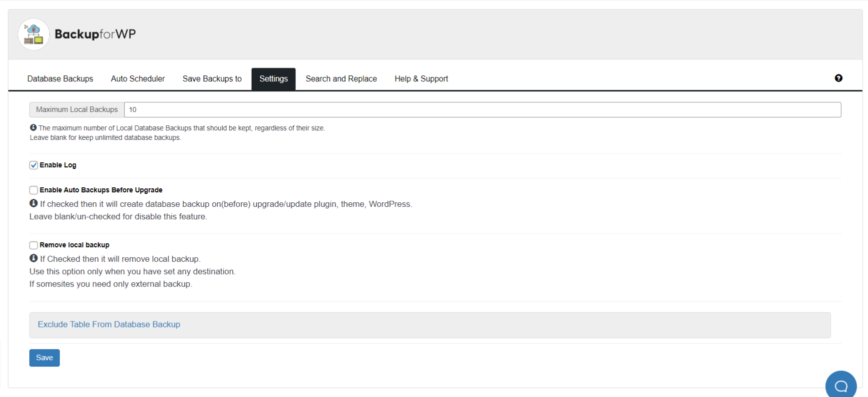Go to Save Backups to tab
The height and width of the screenshot is (397, 868).
tap(212, 79)
